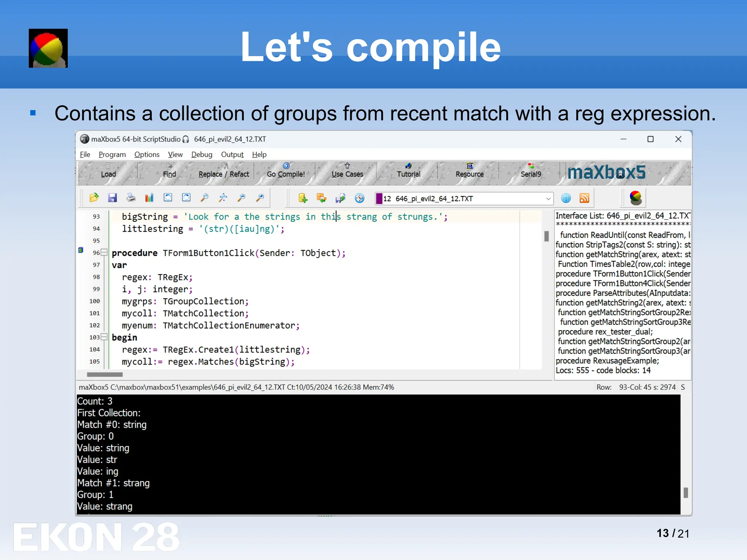Screen dimensions: 747x560
Task: Click the maXbox window title bar icon
Action: (x=84, y=139)
